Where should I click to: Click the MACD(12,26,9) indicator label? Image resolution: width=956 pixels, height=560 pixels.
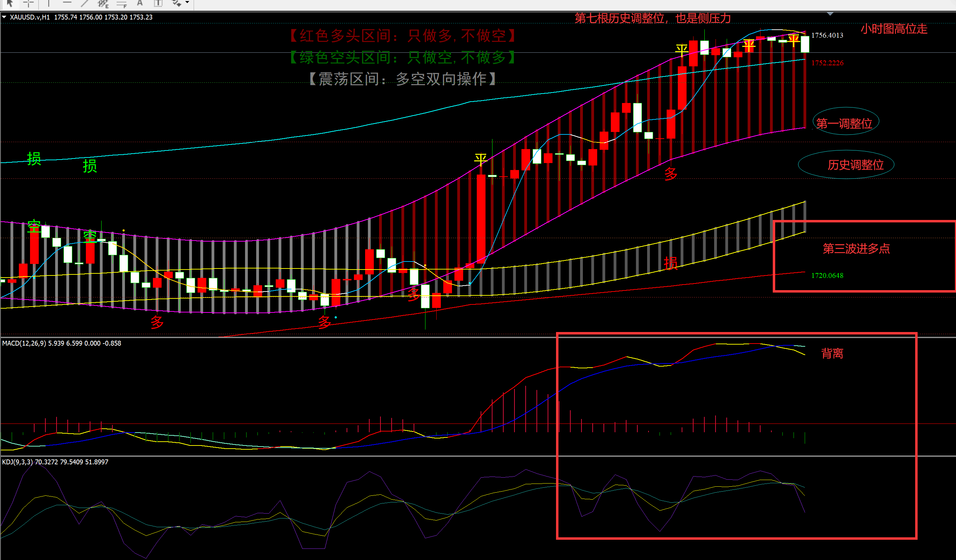24,343
